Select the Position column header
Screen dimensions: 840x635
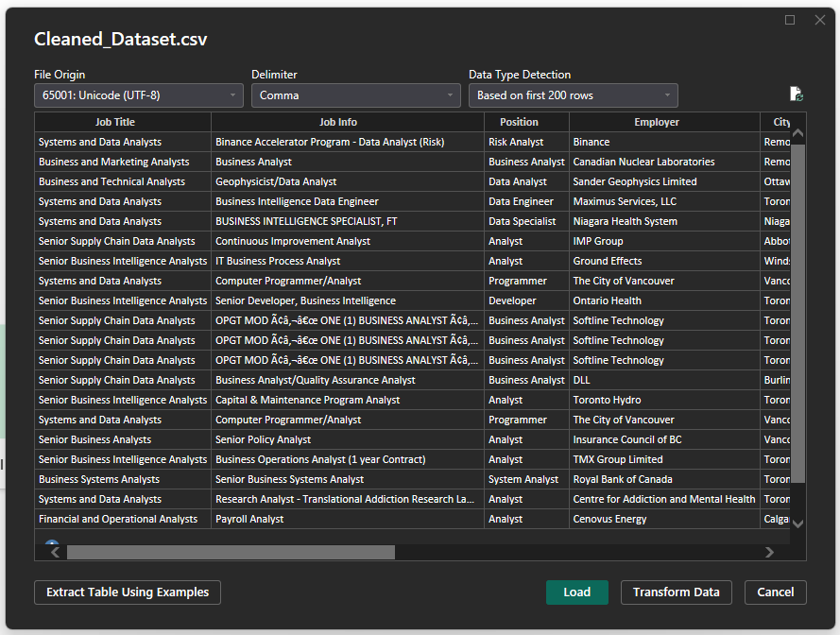tap(526, 122)
